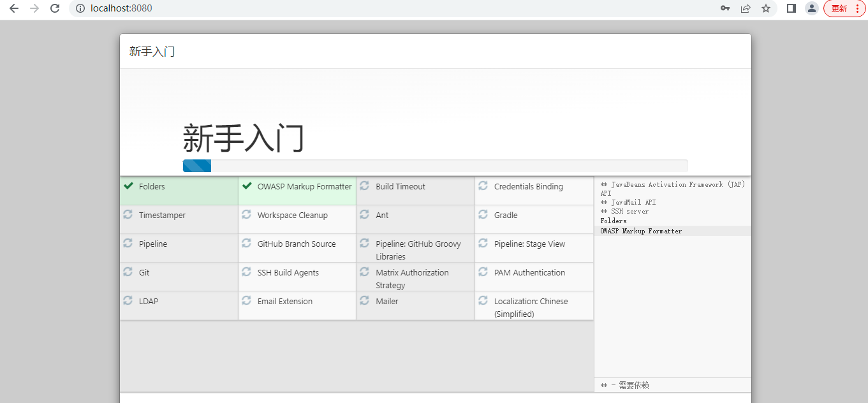Click the small 新手入门 dialog title
This screenshot has height=403, width=868.
152,52
